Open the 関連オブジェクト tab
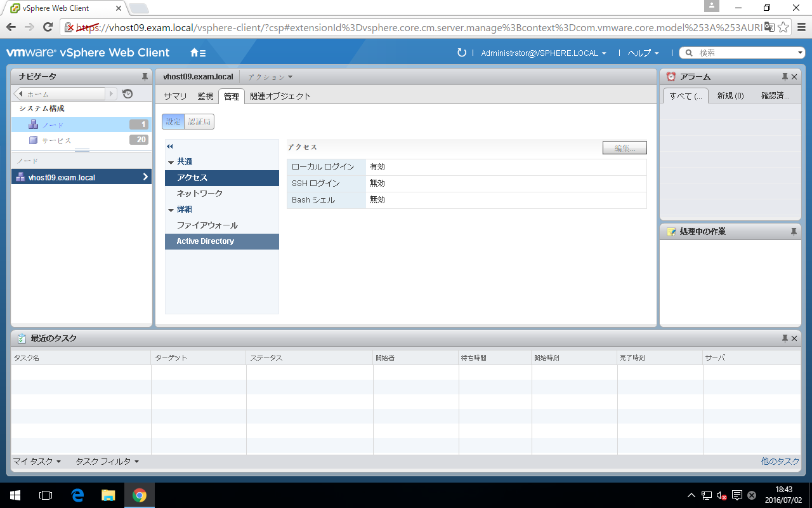The width and height of the screenshot is (812, 508). coord(280,97)
